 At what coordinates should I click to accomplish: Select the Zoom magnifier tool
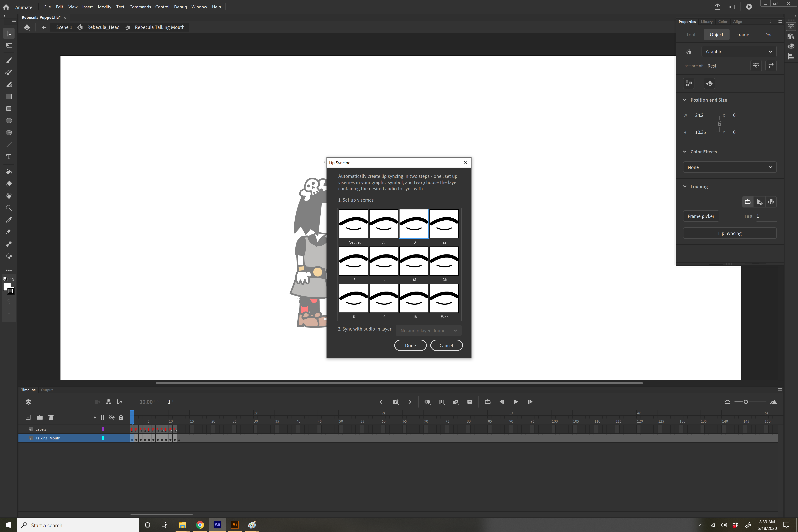[9, 208]
